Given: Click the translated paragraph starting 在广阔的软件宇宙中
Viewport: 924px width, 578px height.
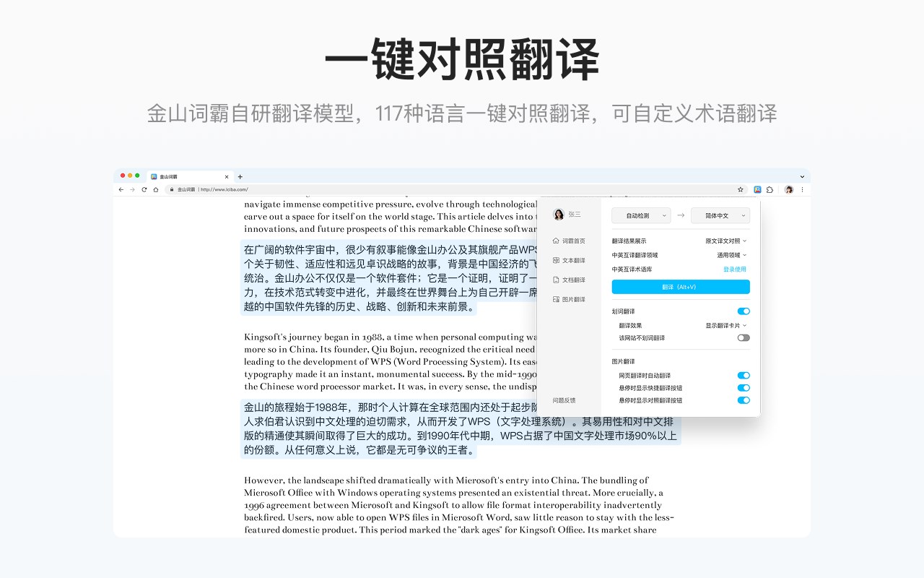Looking at the screenshot, I should tap(390, 277).
